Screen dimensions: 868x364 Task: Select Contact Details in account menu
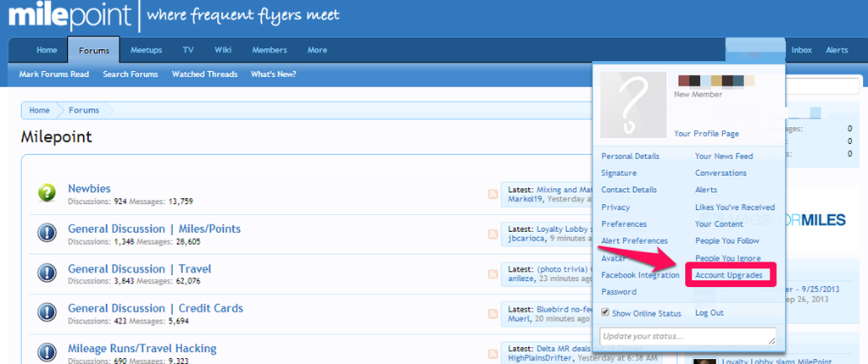pyautogui.click(x=629, y=190)
